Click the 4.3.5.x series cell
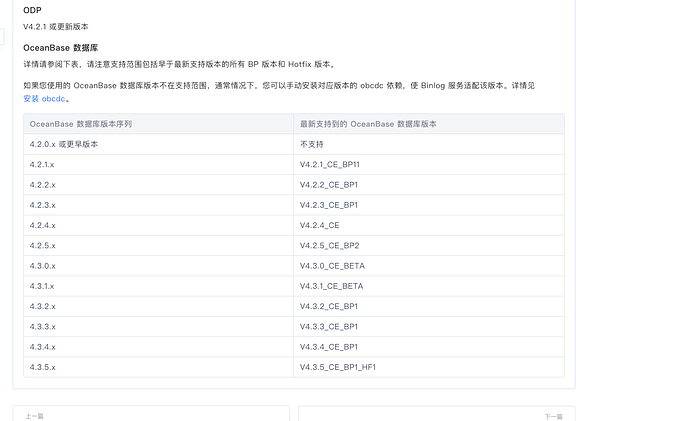The image size is (690, 421). tap(43, 367)
